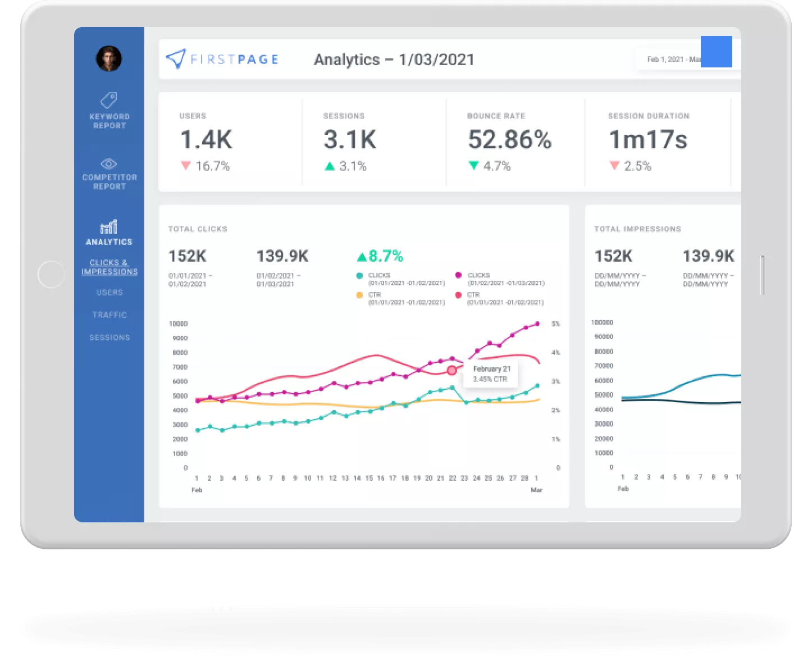The width and height of the screenshot is (812, 665).
Task: Click the February 21 CTR data point
Action: 452,371
